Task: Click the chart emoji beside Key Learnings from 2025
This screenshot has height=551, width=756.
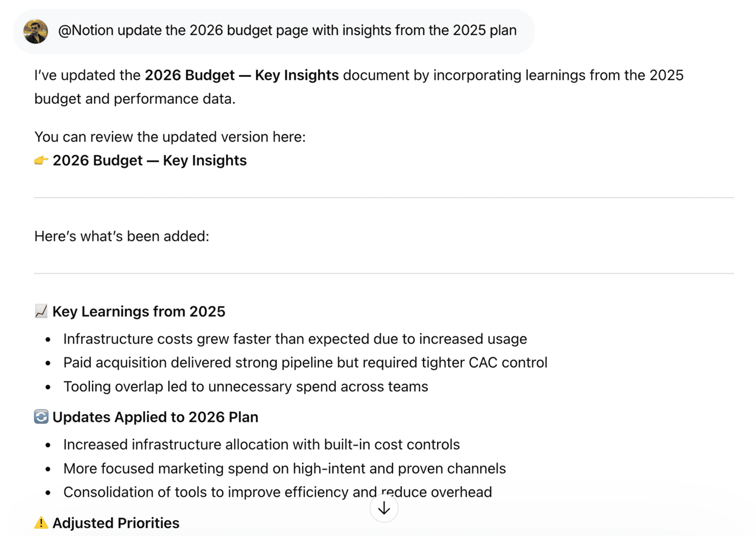Action: click(x=41, y=311)
